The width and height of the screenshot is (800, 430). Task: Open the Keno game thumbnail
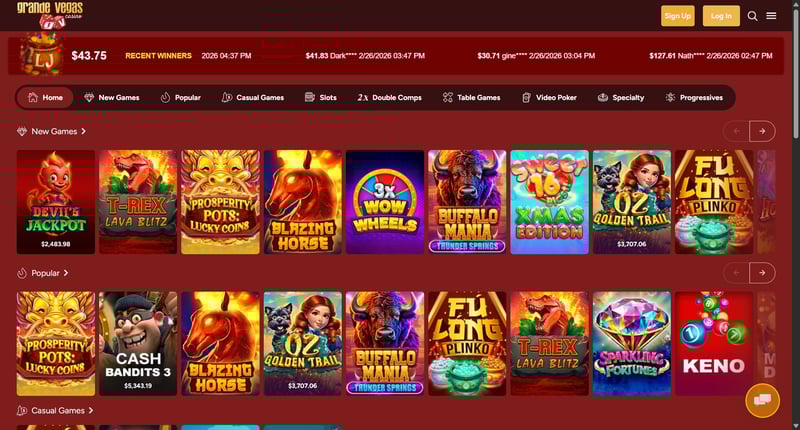coord(714,343)
